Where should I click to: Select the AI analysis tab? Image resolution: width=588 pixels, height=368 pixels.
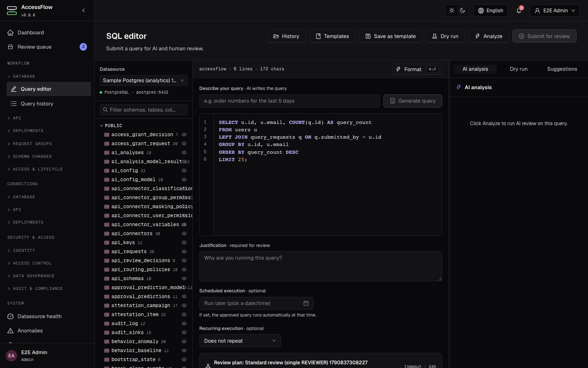pos(475,69)
